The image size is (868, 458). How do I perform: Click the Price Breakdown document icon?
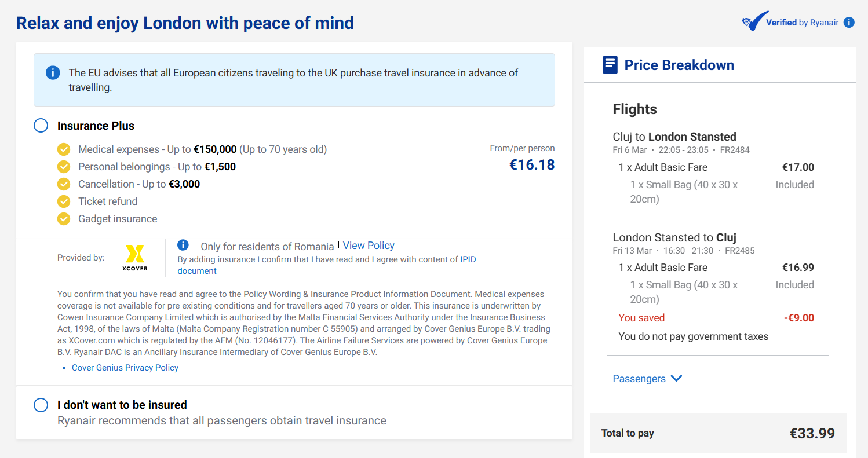[610, 65]
